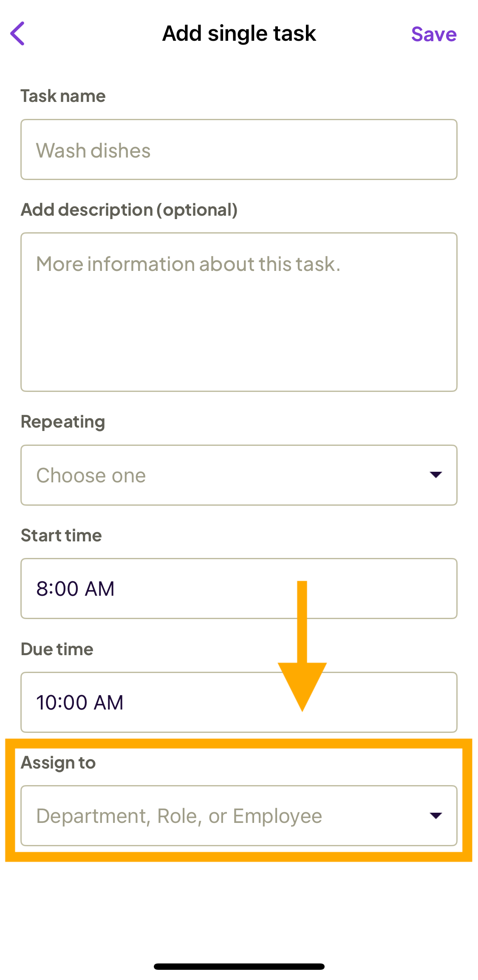Tap the iOS home indicator bar
The image size is (478, 980).
pos(239,966)
